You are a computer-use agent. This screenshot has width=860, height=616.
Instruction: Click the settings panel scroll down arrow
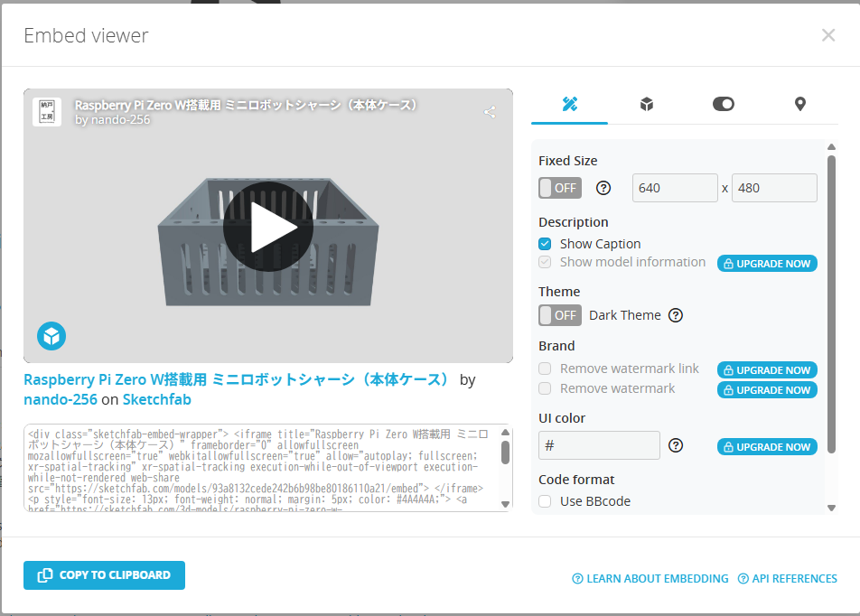click(831, 508)
